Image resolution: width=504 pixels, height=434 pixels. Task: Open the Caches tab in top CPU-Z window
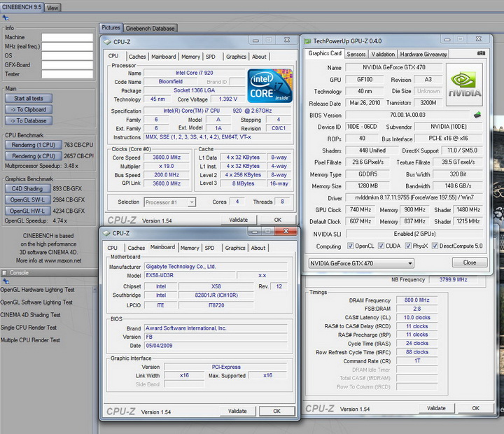click(137, 57)
